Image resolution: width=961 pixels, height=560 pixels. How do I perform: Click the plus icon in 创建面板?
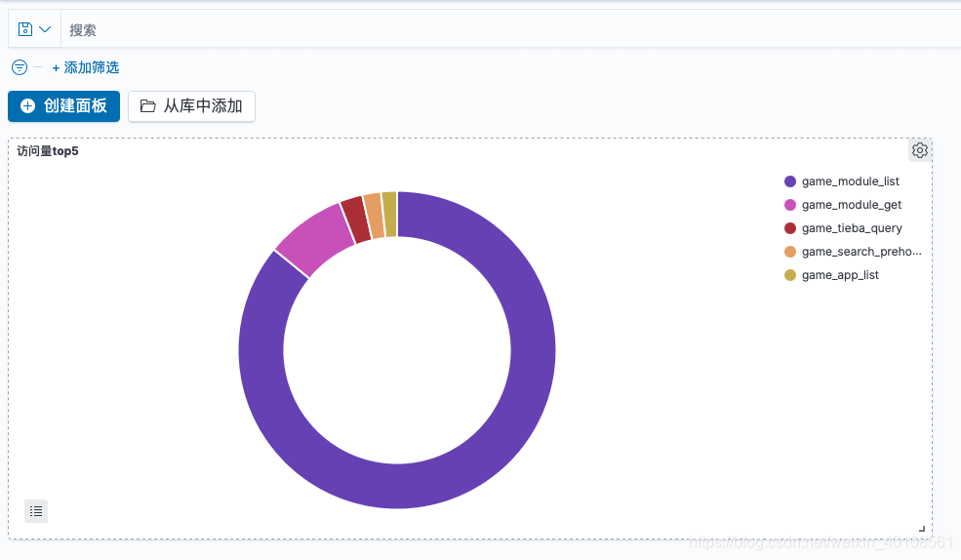click(x=27, y=106)
